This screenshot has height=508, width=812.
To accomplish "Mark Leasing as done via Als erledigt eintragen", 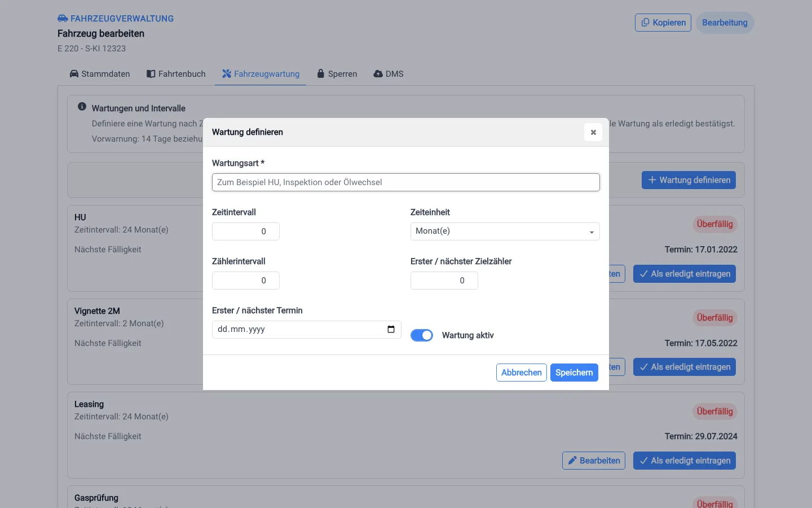I will [685, 461].
